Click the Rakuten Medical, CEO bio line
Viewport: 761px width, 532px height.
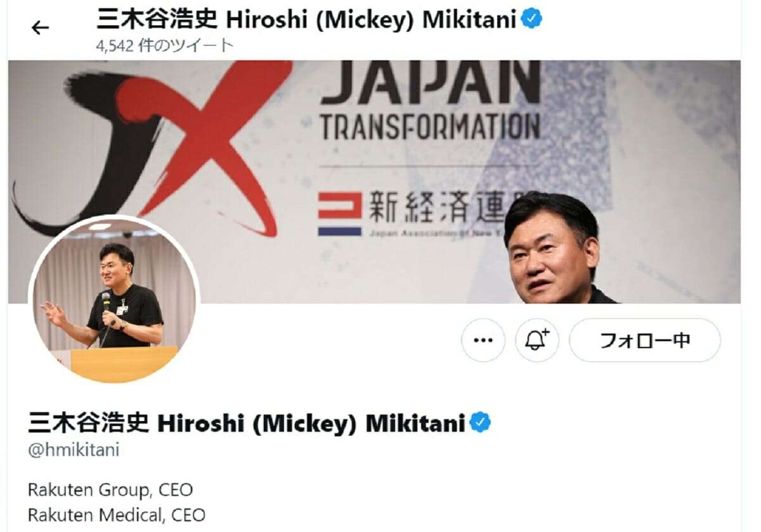pyautogui.click(x=117, y=515)
